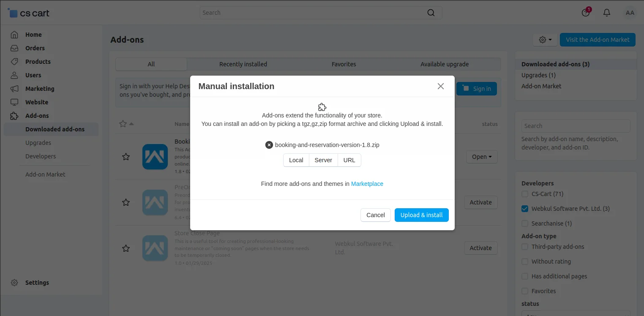
Task: Open the gear dropdown near Visit the Add-on Market
Action: point(545,39)
